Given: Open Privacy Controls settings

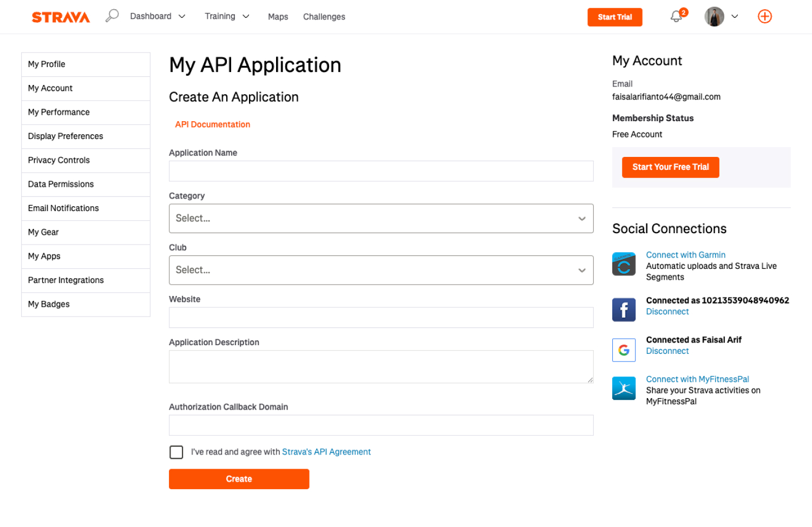Looking at the screenshot, I should (86, 160).
